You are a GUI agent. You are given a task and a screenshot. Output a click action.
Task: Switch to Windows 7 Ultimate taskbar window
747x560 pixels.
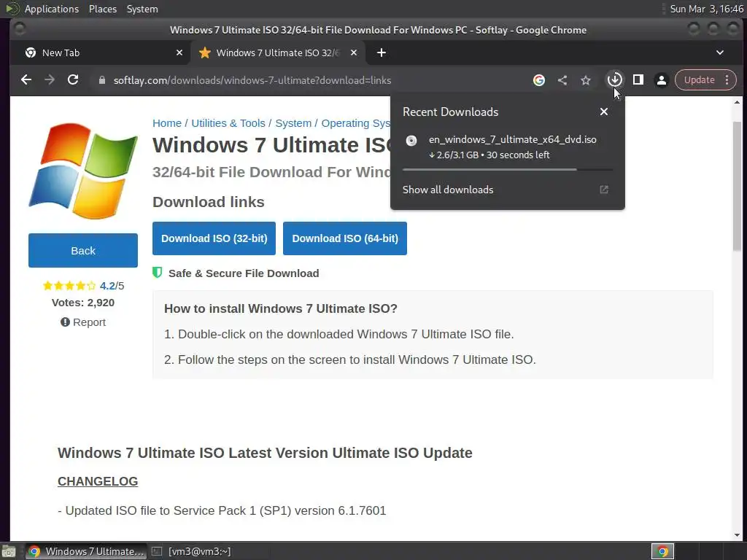point(86,551)
